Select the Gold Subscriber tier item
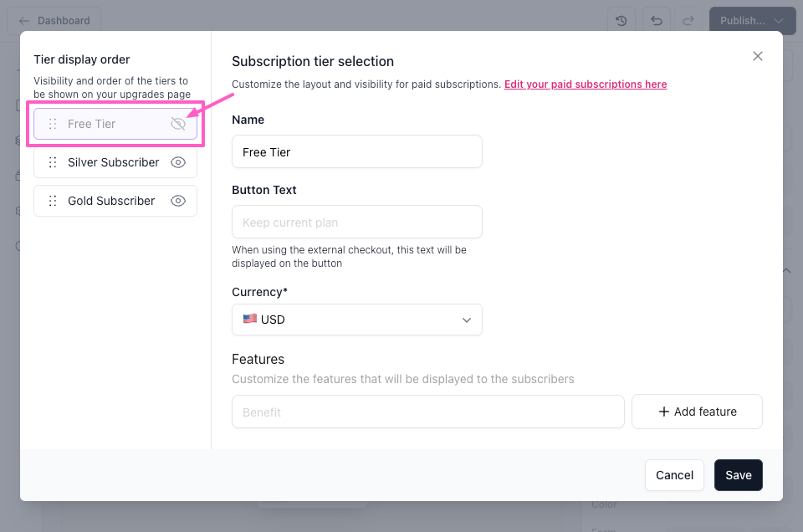This screenshot has height=532, width=803. (111, 201)
